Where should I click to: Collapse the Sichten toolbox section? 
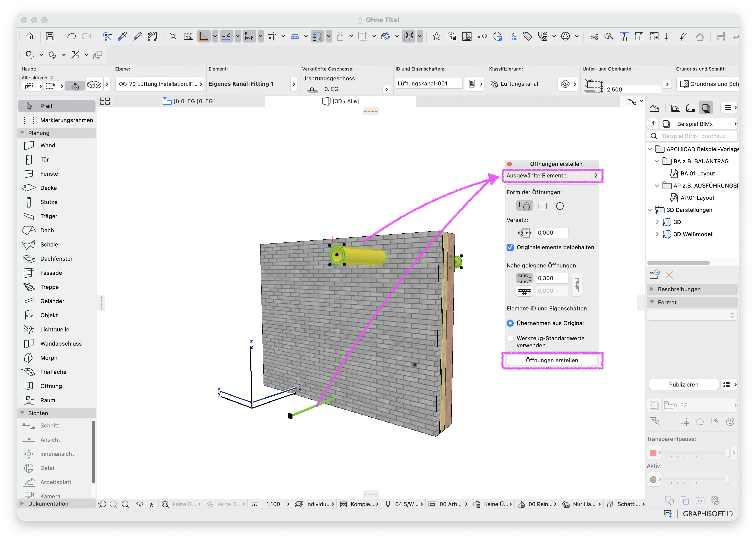pos(22,413)
